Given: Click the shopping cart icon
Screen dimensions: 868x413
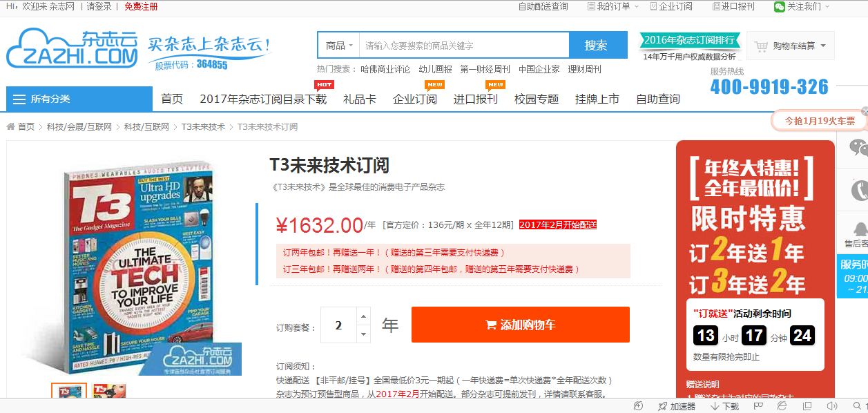Looking at the screenshot, I should (761, 46).
